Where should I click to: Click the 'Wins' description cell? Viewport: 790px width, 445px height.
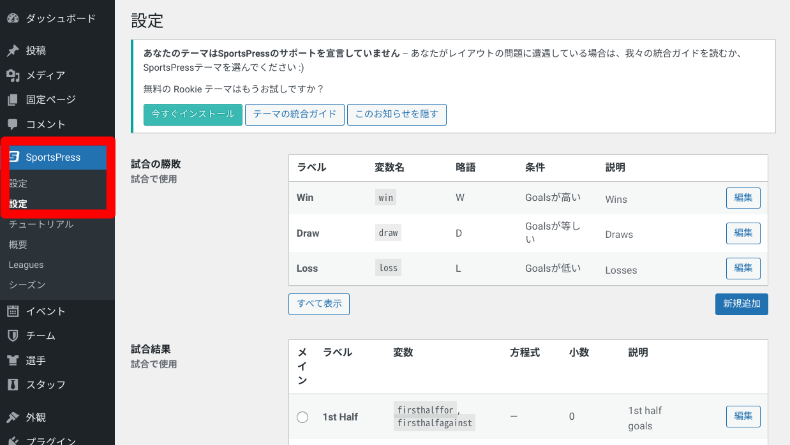point(616,199)
